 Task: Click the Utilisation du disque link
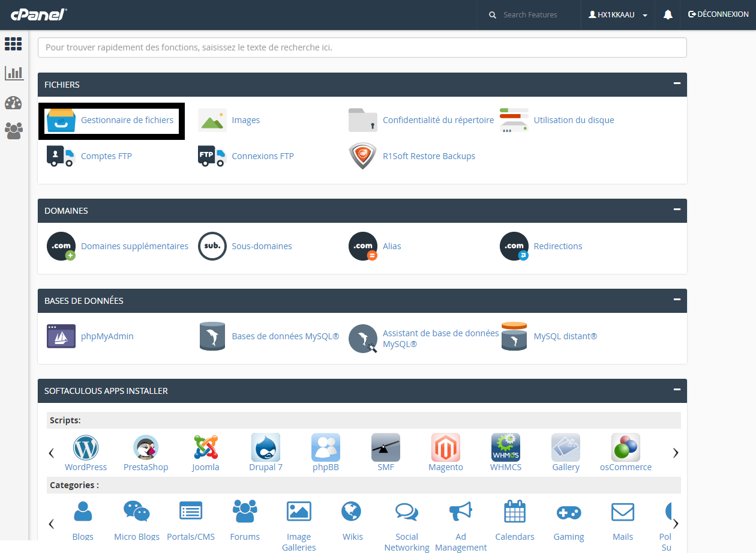click(574, 120)
